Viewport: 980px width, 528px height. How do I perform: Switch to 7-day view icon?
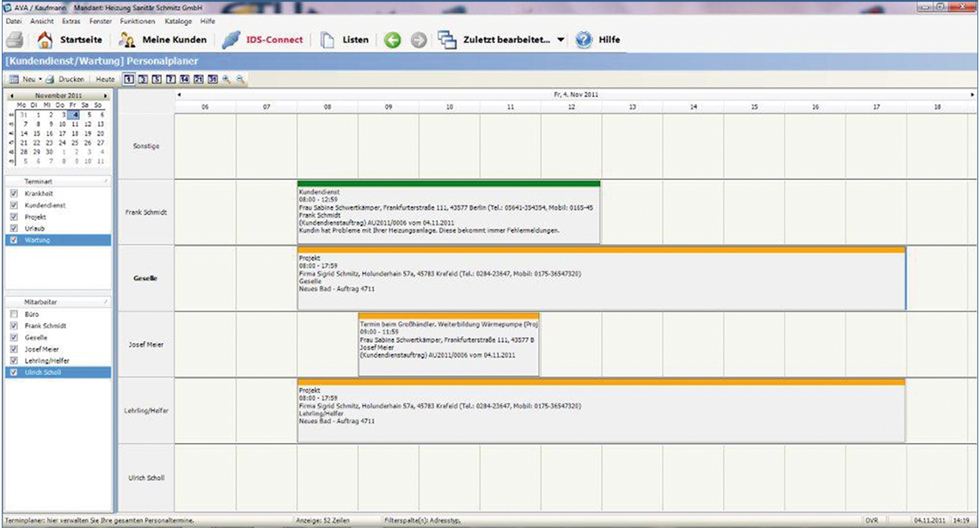tap(171, 79)
